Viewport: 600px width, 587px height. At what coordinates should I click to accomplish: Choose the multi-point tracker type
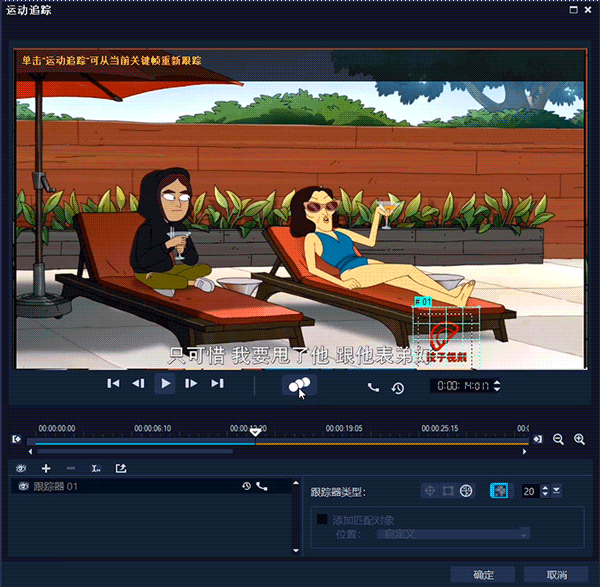[466, 491]
